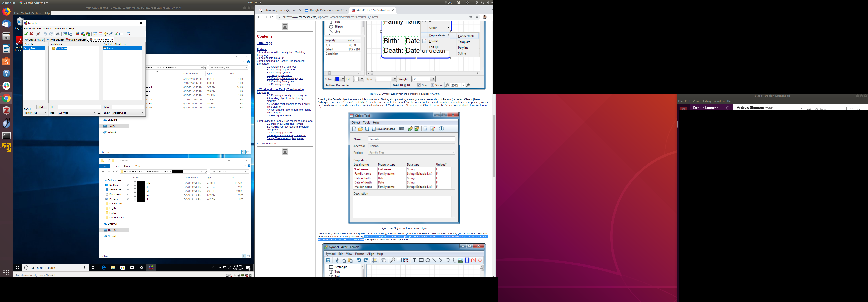Open the Metamodel menu in MetaEdit+

pos(61,29)
